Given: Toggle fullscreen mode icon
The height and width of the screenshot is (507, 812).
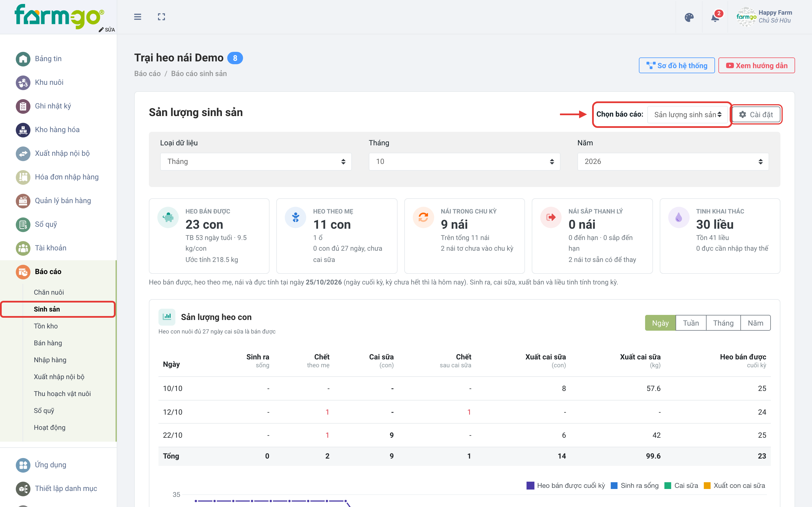Looking at the screenshot, I should tap(161, 17).
